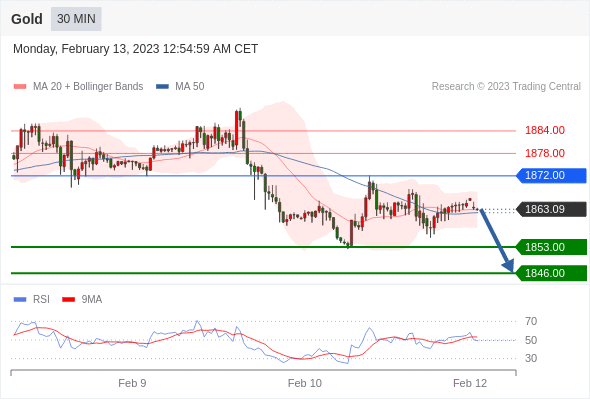This screenshot has height=400, width=590.
Task: Click the 1878.00 resistance label
Action: (545, 154)
